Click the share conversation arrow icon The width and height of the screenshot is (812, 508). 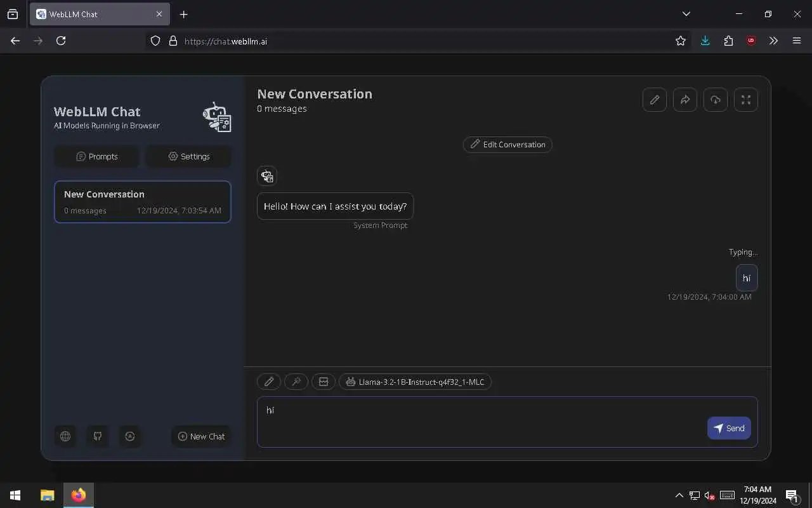(x=685, y=100)
